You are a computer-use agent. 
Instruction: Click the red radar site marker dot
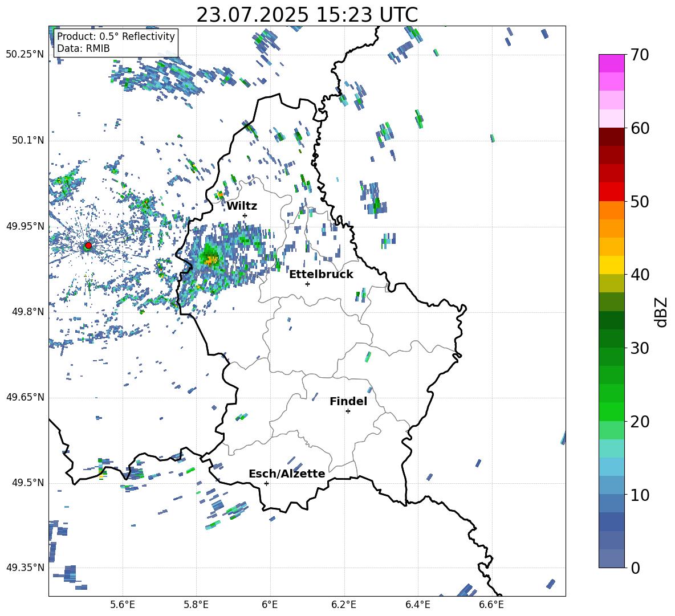coord(88,246)
